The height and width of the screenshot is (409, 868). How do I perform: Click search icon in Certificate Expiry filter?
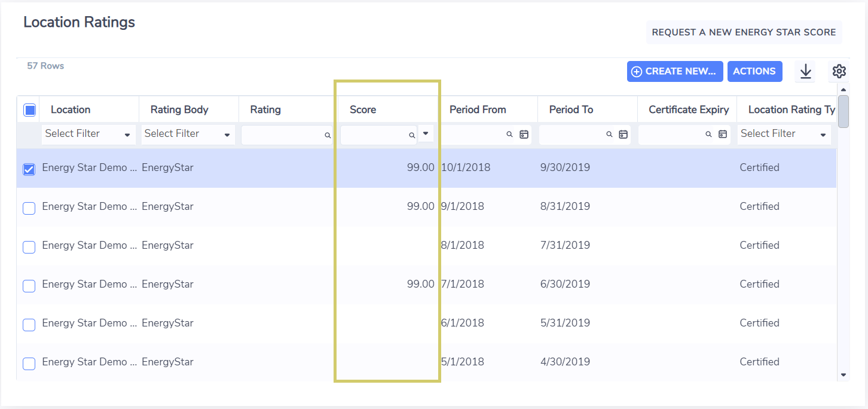tap(708, 135)
